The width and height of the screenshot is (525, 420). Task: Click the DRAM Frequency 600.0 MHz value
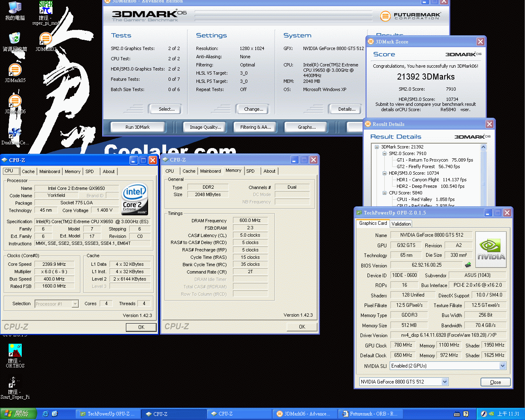(x=250, y=221)
